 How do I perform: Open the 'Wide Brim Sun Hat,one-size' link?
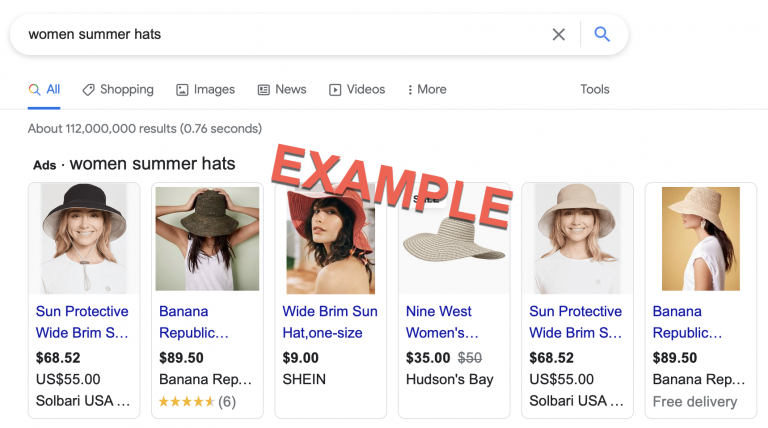point(330,322)
